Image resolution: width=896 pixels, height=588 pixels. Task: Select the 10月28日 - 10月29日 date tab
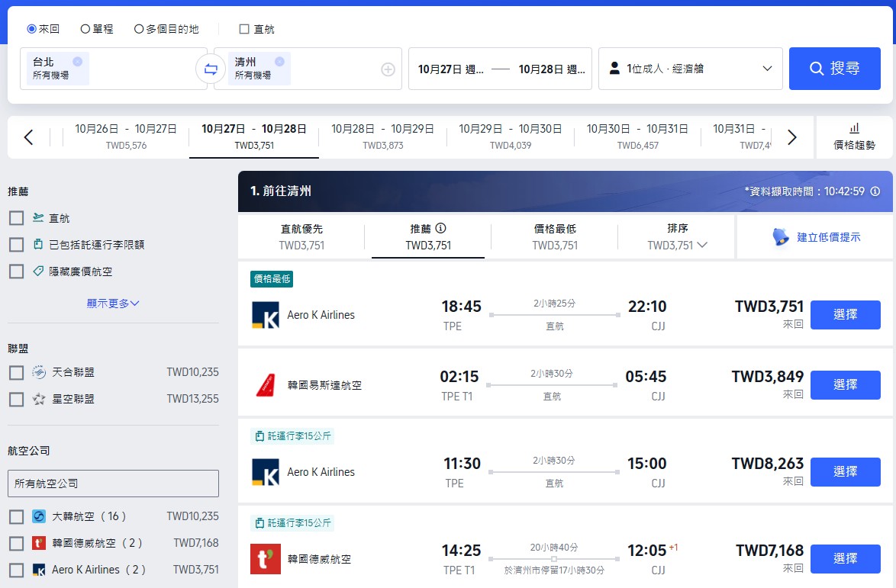coord(382,137)
